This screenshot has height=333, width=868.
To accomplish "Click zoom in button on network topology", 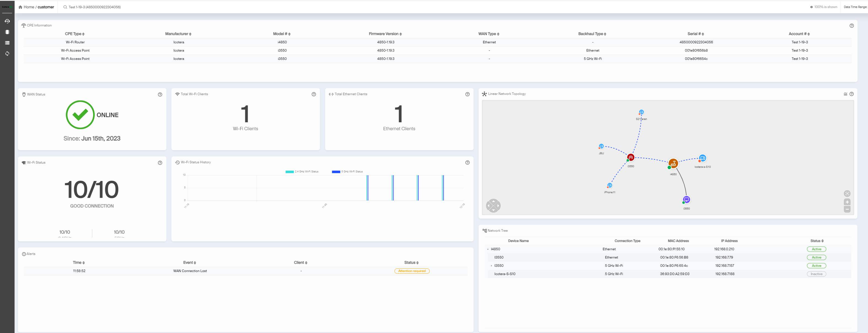I will (x=847, y=202).
